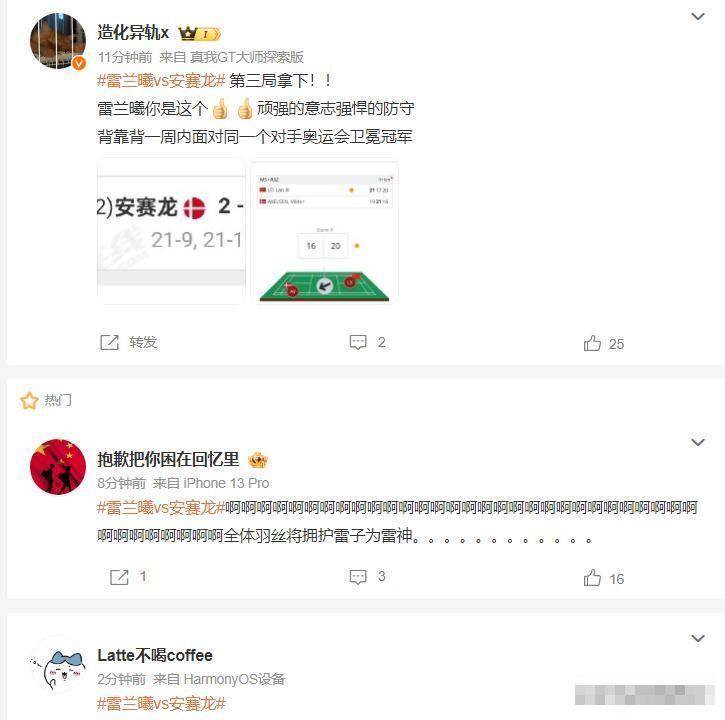Like the 造化异轨x post

(x=592, y=343)
